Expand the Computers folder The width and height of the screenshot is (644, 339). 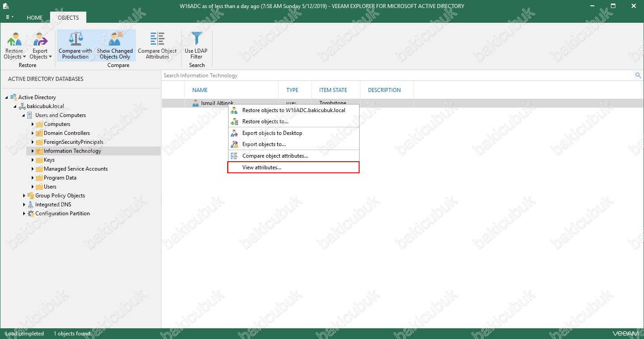(x=33, y=124)
